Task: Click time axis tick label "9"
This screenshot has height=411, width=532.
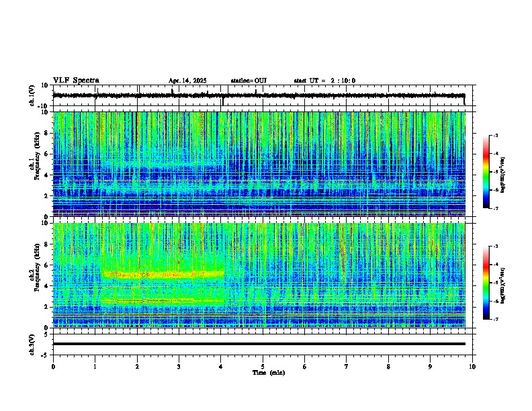Action: tap(430, 367)
